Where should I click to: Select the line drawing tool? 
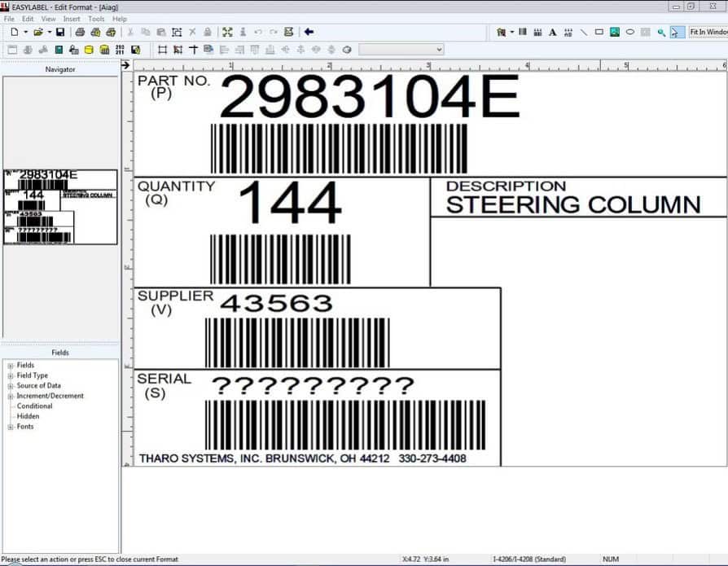(x=584, y=32)
